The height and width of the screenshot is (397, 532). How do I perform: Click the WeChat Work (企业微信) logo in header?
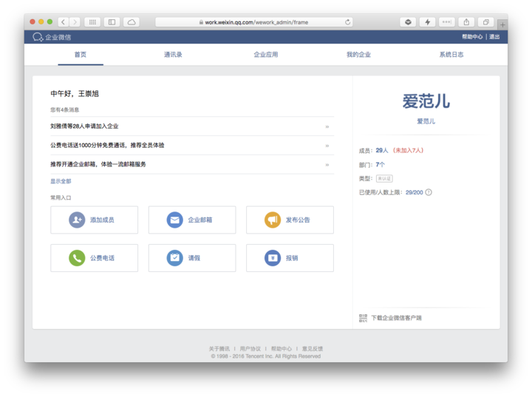coord(38,37)
